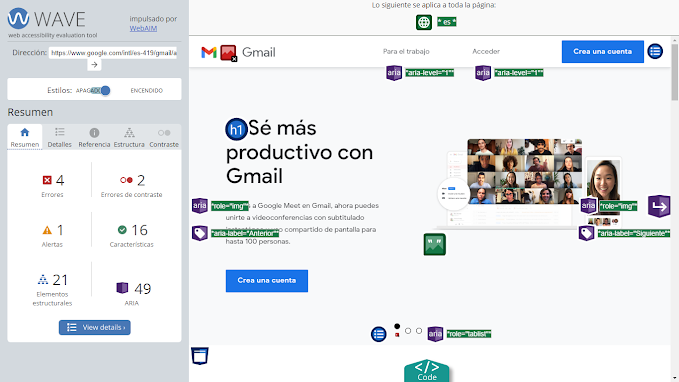
Task: Click the blue list icon near carousel dots
Action: [378, 334]
